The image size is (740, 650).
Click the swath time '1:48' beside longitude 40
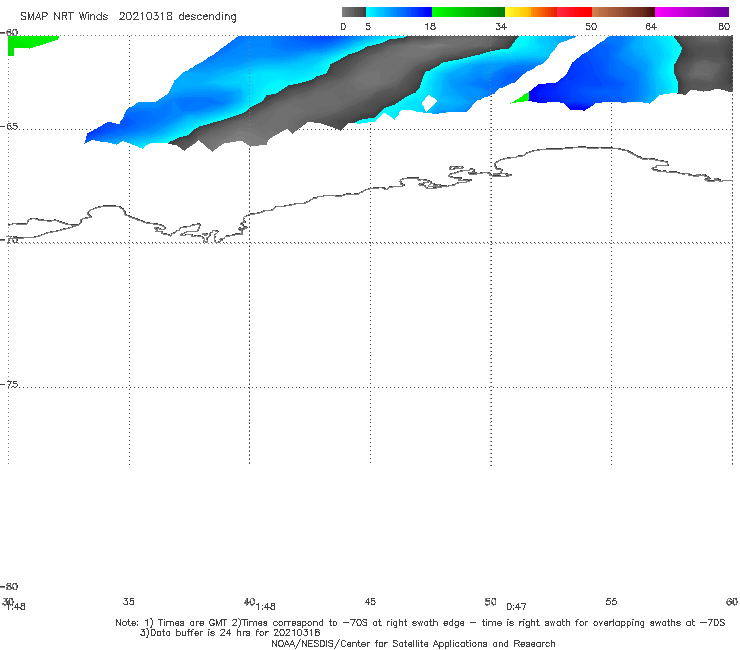coord(266,607)
